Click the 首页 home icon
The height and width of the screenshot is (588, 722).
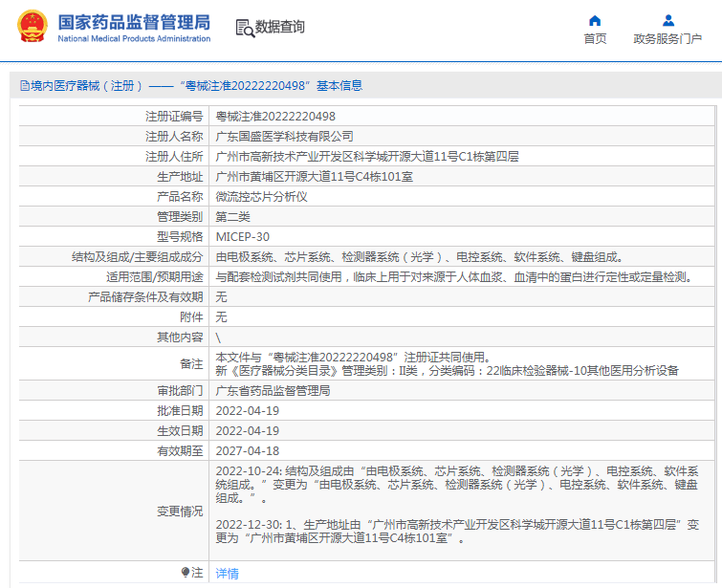pos(595,21)
